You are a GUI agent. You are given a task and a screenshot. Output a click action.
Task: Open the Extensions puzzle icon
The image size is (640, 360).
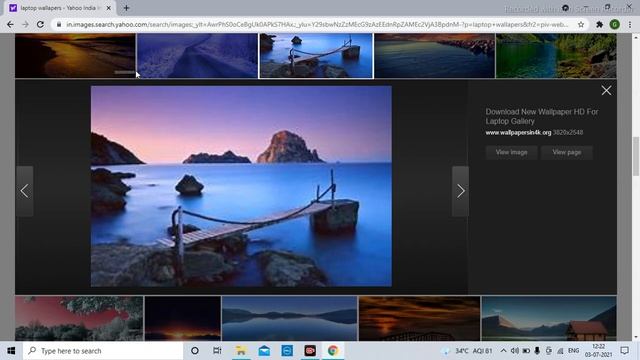tap(599, 24)
